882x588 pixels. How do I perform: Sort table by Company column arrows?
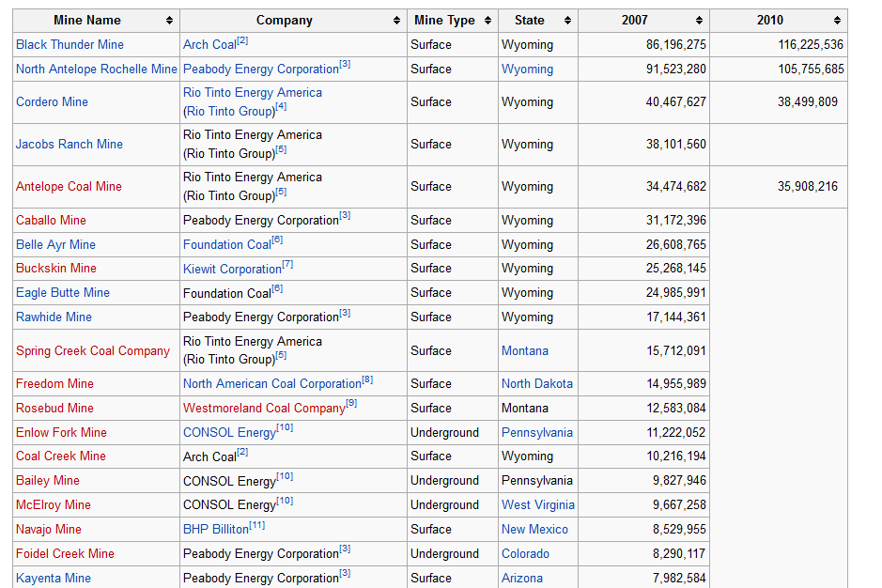coord(396,21)
